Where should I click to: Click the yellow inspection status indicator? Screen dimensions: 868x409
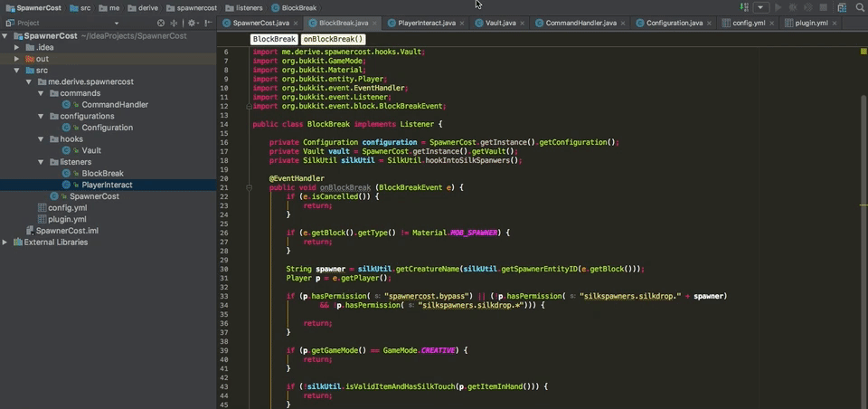(x=863, y=51)
